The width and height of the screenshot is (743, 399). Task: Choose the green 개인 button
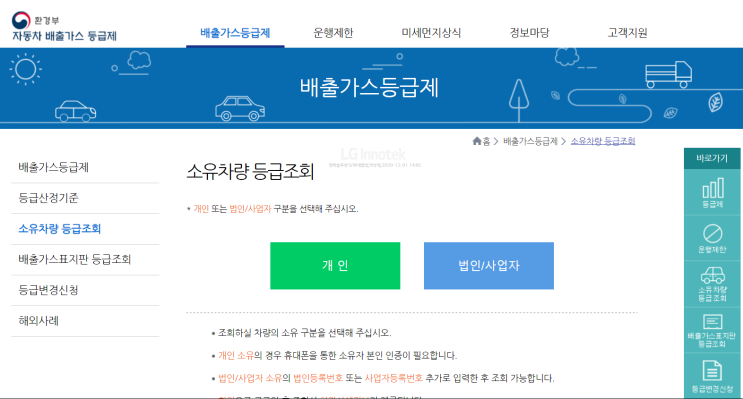(335, 265)
